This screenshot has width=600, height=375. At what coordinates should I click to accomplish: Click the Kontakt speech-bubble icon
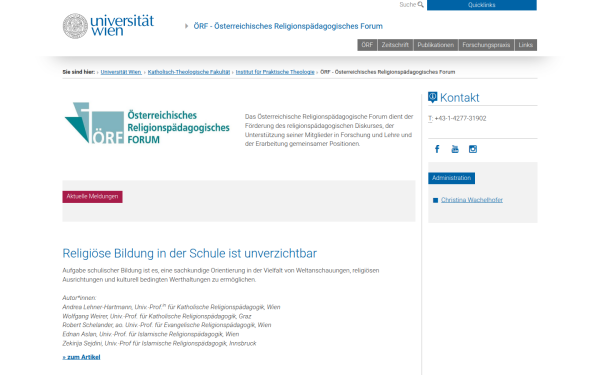point(432,97)
